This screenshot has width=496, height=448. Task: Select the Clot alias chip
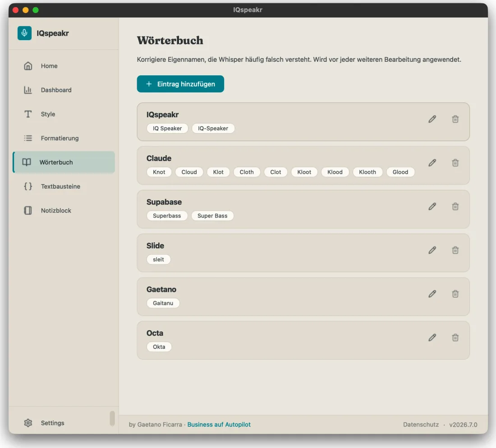pos(276,172)
